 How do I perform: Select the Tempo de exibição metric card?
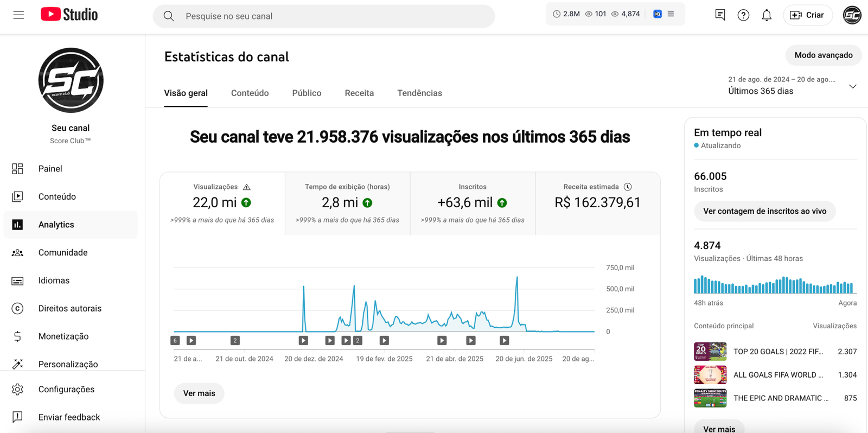347,203
